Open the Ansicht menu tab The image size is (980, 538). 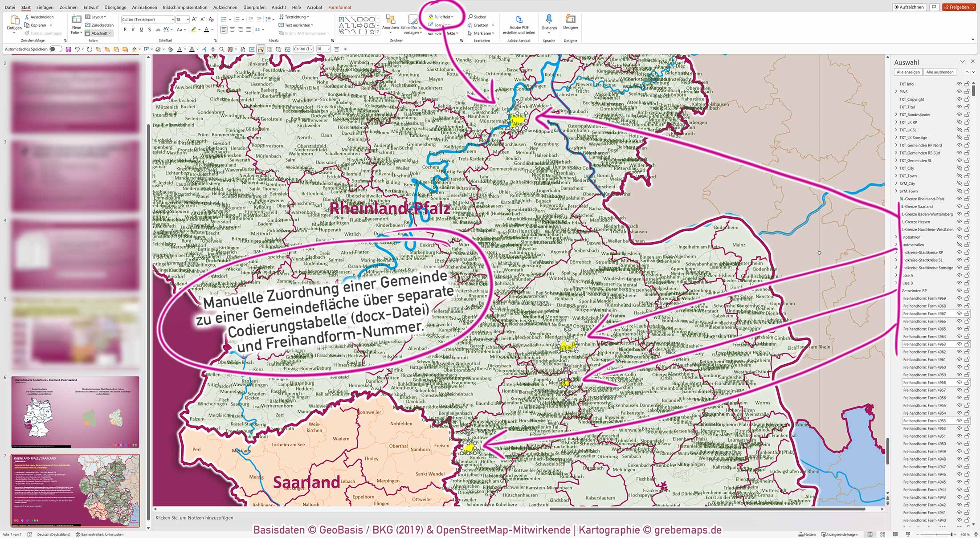[x=278, y=7]
